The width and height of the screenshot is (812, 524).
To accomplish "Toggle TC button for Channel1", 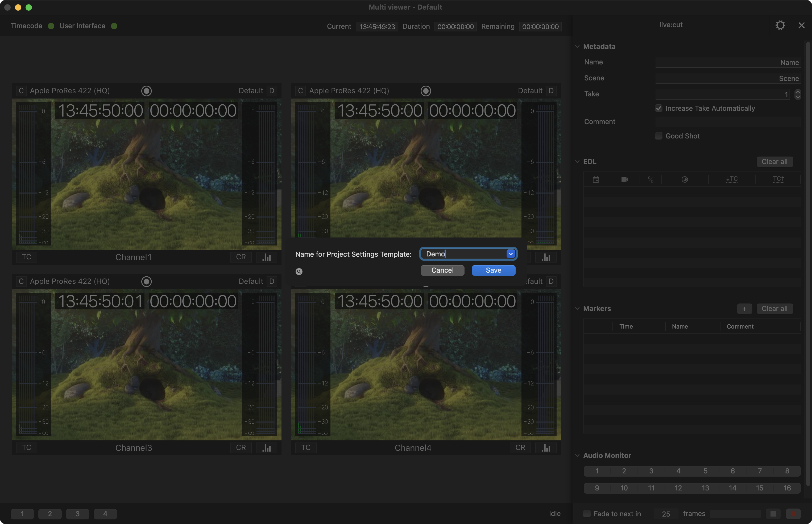I will [27, 257].
